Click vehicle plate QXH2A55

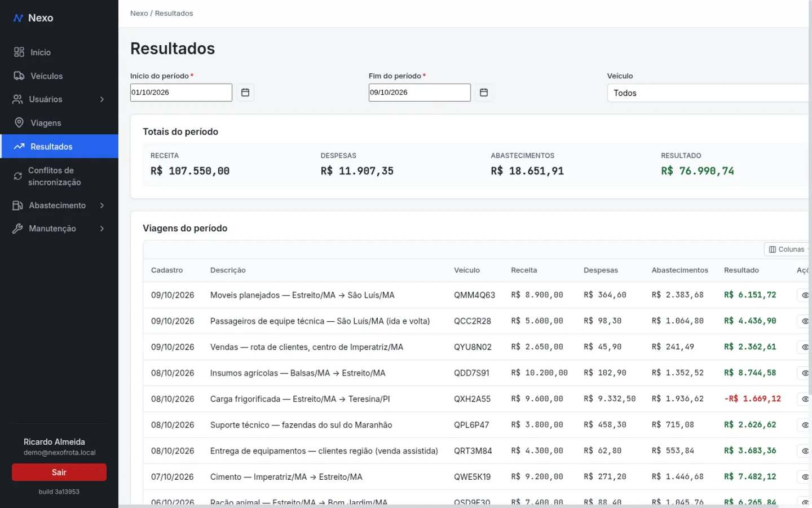tap(472, 399)
